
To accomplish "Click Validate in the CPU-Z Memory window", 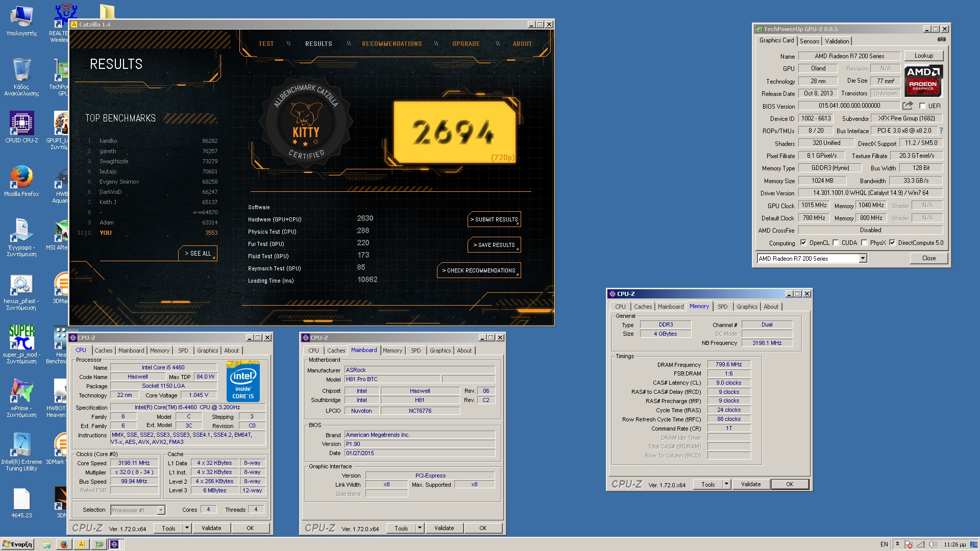I will coord(751,484).
